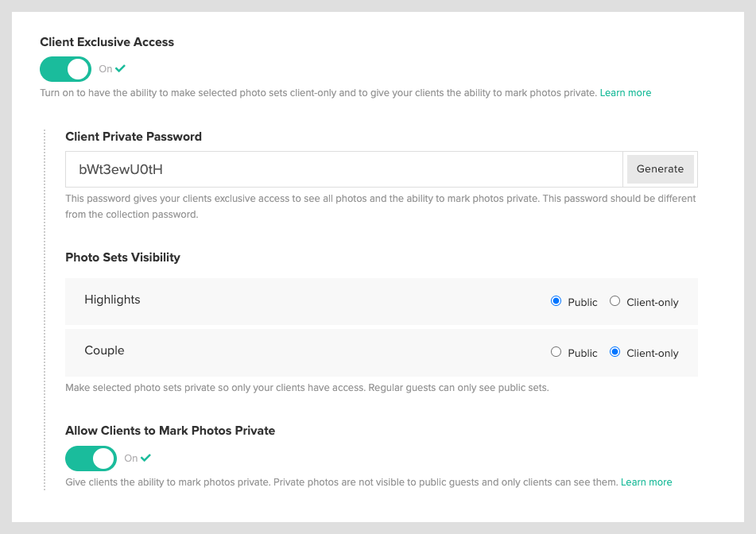
Task: Click checkmark beside Allow Clients On status
Action: pos(146,458)
